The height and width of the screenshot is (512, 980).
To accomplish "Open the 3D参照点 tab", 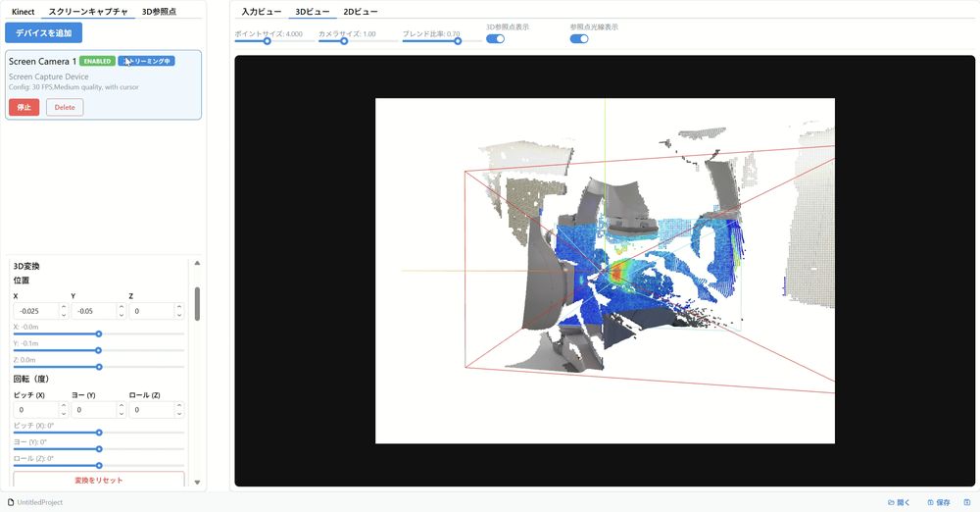I will click(159, 11).
